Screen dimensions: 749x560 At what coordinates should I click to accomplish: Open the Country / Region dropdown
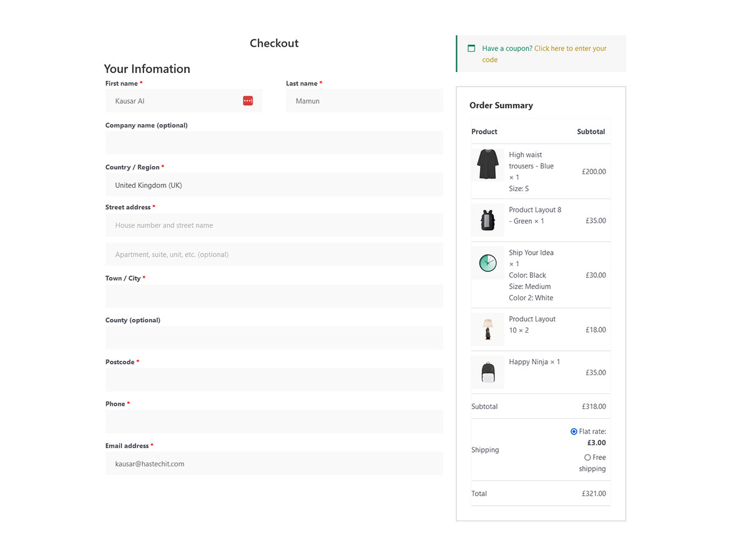click(274, 185)
